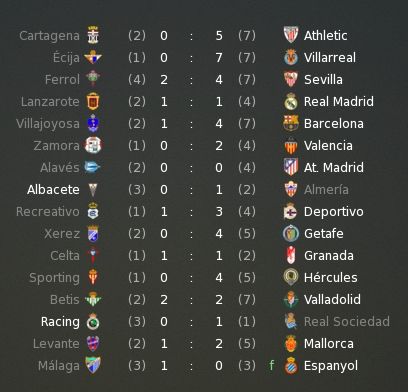
Task: Open the Albacete team name link
Action: [x=53, y=189]
